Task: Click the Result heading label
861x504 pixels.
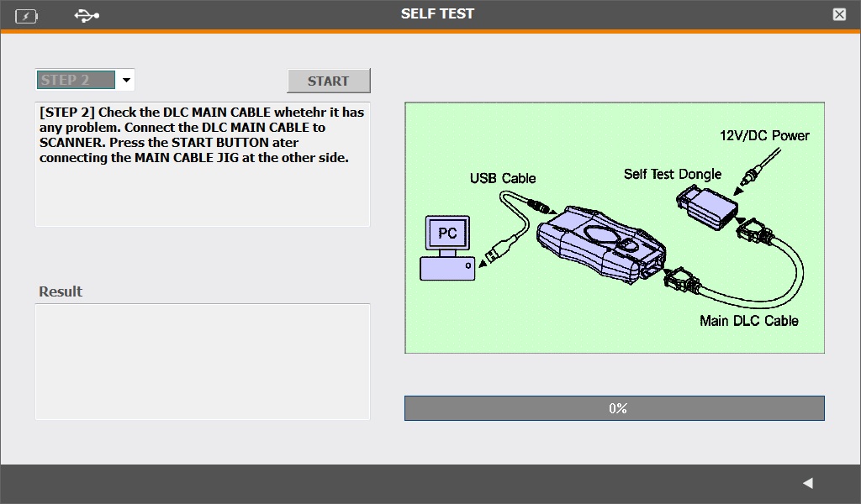Action: coord(61,291)
